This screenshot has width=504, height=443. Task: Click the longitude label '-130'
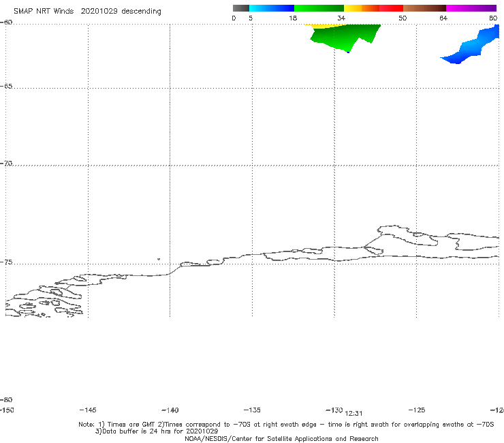pos(334,410)
